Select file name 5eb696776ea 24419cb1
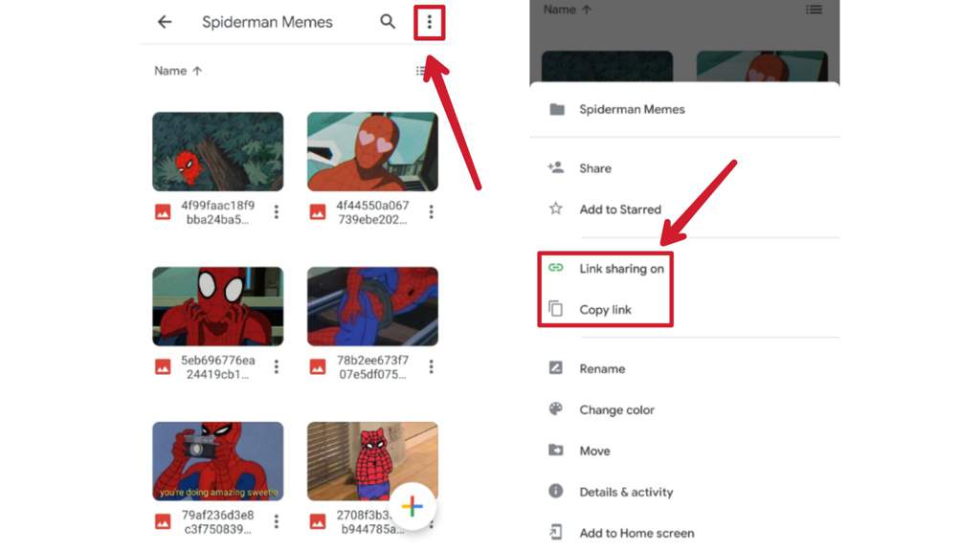The width and height of the screenshot is (980, 551). 217,367
